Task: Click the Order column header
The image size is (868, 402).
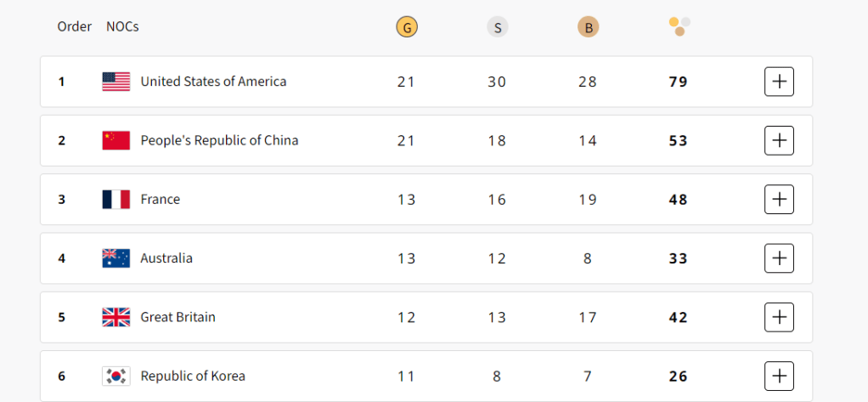Action: 75,26
